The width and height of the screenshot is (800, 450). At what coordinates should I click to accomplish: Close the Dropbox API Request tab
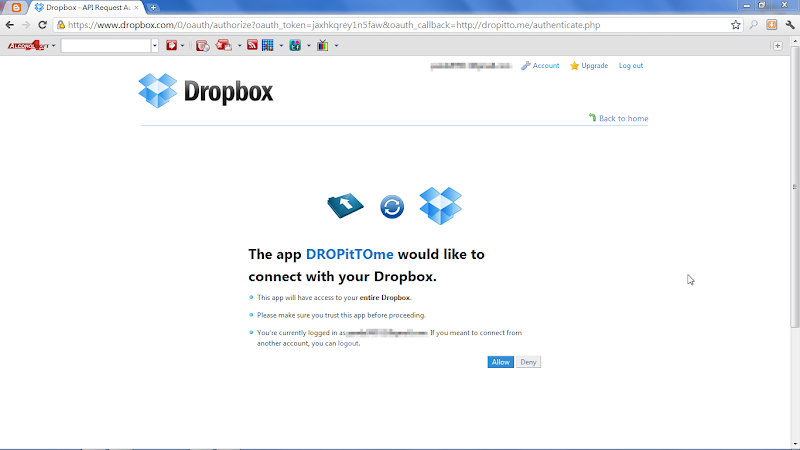point(136,8)
